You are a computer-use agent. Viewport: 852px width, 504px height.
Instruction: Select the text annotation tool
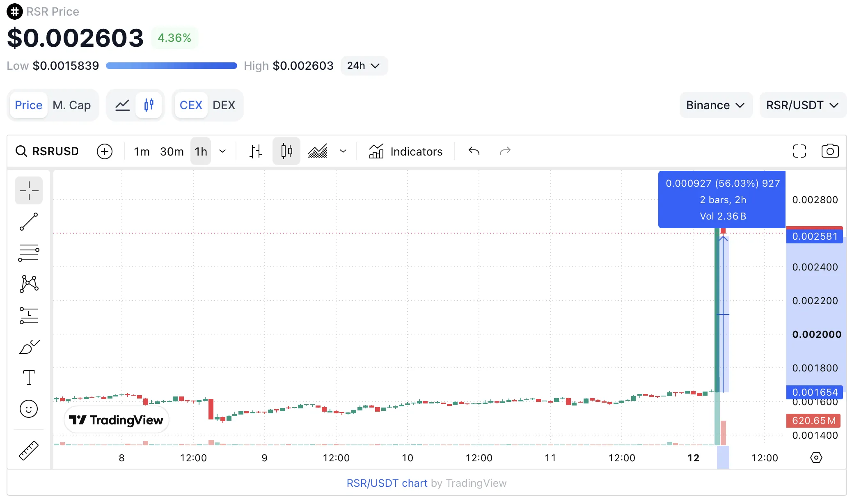click(29, 378)
